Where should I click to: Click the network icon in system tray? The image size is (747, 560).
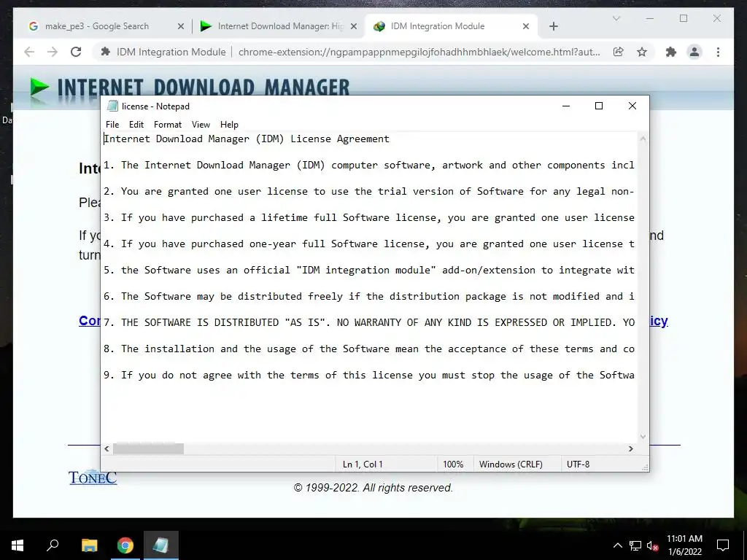coord(635,545)
